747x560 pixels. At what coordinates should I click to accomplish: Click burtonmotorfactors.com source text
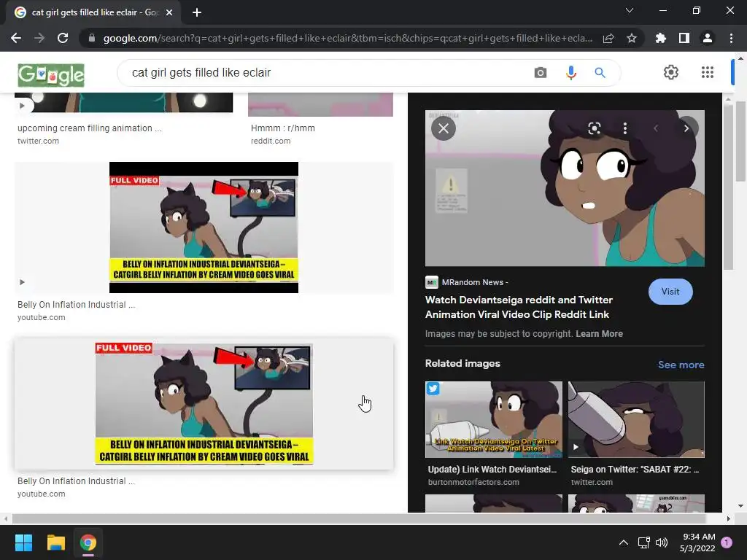[473, 483]
